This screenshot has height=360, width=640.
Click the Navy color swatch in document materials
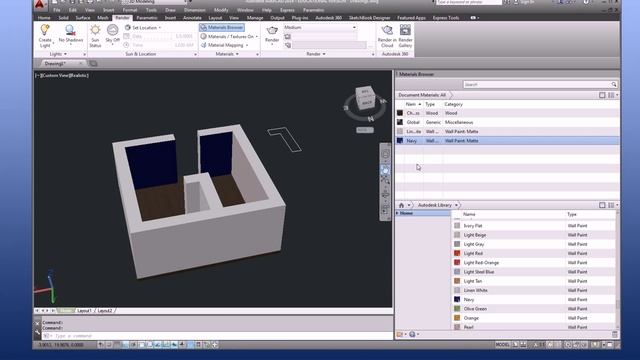tap(400, 140)
